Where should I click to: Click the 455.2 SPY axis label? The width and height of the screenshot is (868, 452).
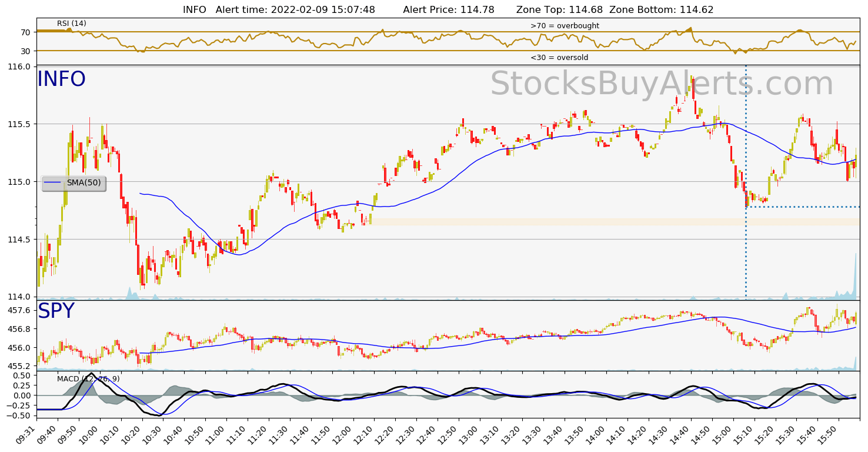tap(20, 365)
